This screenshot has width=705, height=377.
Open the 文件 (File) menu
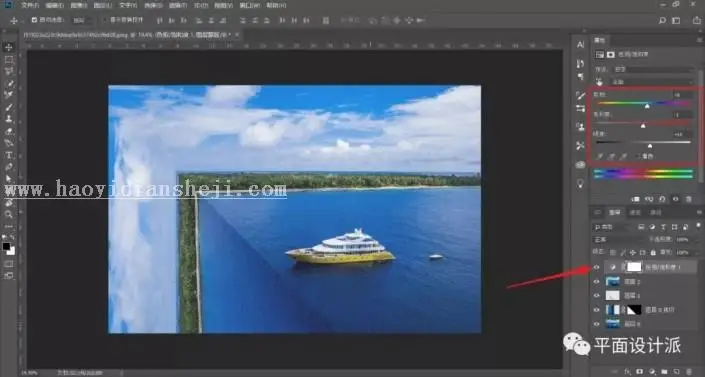tap(30, 5)
